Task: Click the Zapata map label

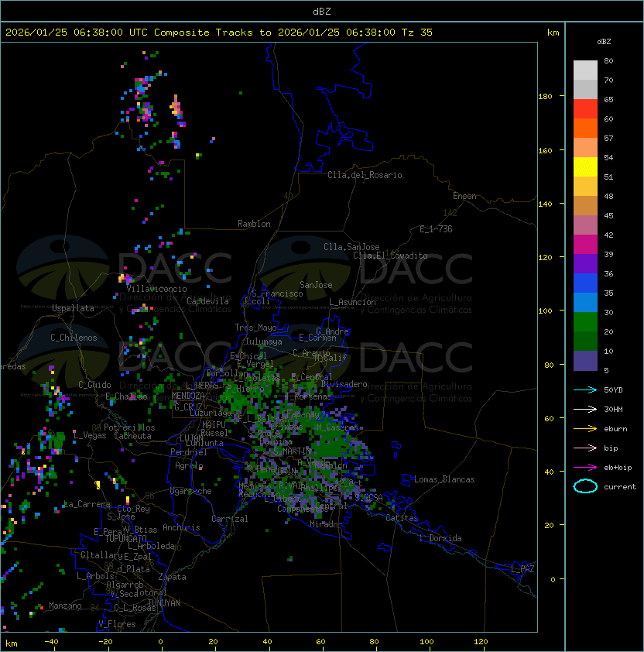Action: point(172,577)
